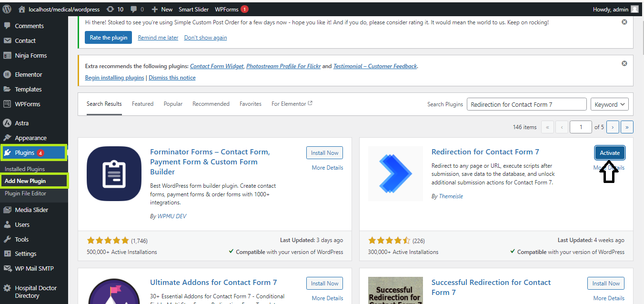The height and width of the screenshot is (304, 644).
Task: Click the Search Plugins input field
Action: [x=526, y=104]
